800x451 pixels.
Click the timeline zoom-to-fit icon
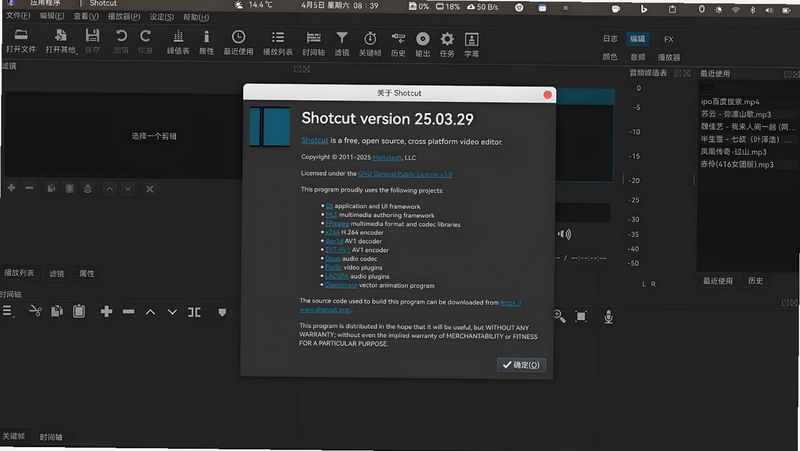click(x=581, y=317)
